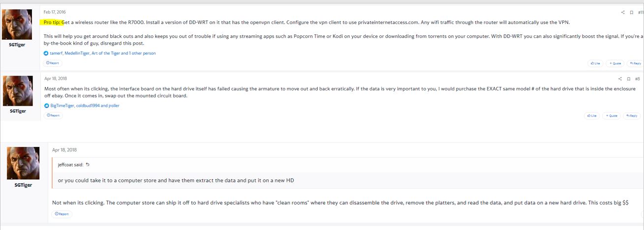This screenshot has height=230, width=644.
Task: Reply to the hard drive post #8
Action: [632, 116]
